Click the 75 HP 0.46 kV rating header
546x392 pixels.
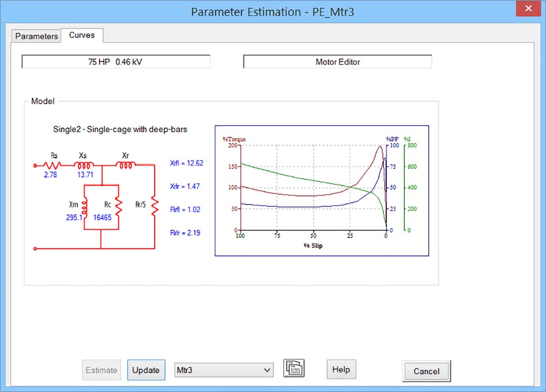115,61
